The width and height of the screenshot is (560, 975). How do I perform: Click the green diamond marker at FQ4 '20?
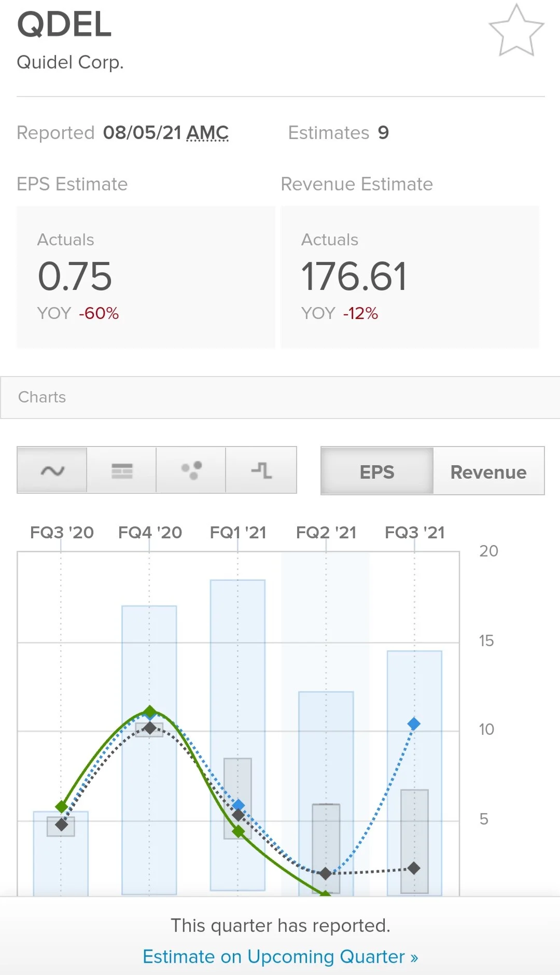tap(150, 712)
